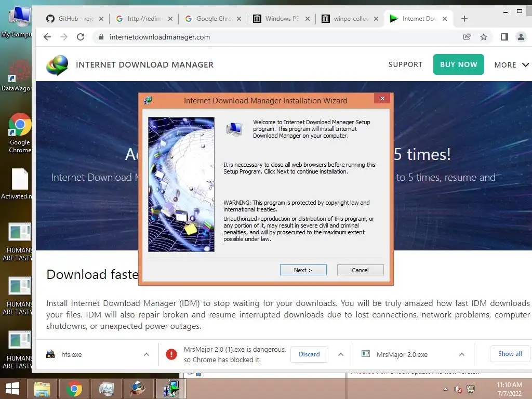Screen dimensions: 532x399
Task: Expand options for blocked MrsMajor download
Action: (341, 354)
